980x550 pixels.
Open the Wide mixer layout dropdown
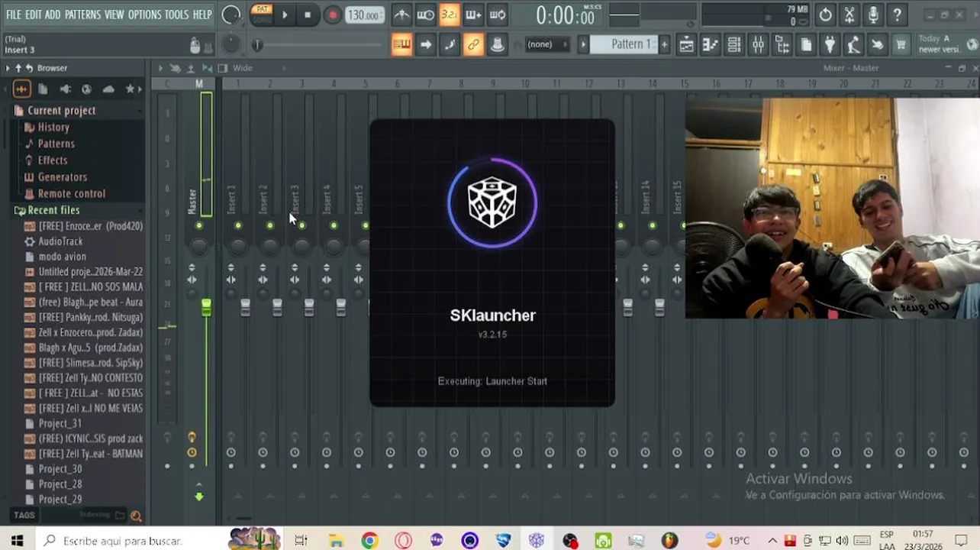[x=242, y=68]
